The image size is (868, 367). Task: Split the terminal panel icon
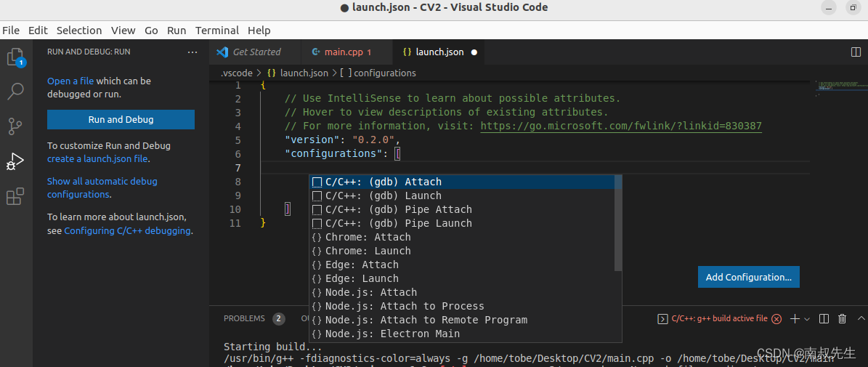[824, 318]
